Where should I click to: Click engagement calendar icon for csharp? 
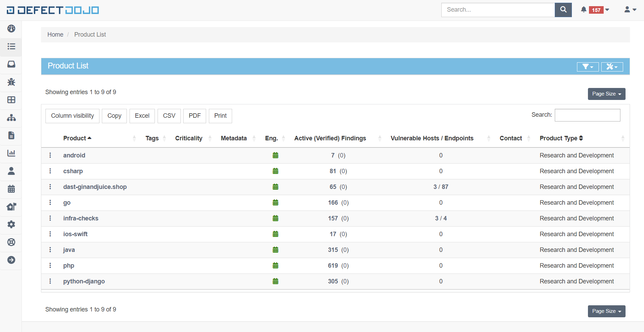click(x=276, y=171)
